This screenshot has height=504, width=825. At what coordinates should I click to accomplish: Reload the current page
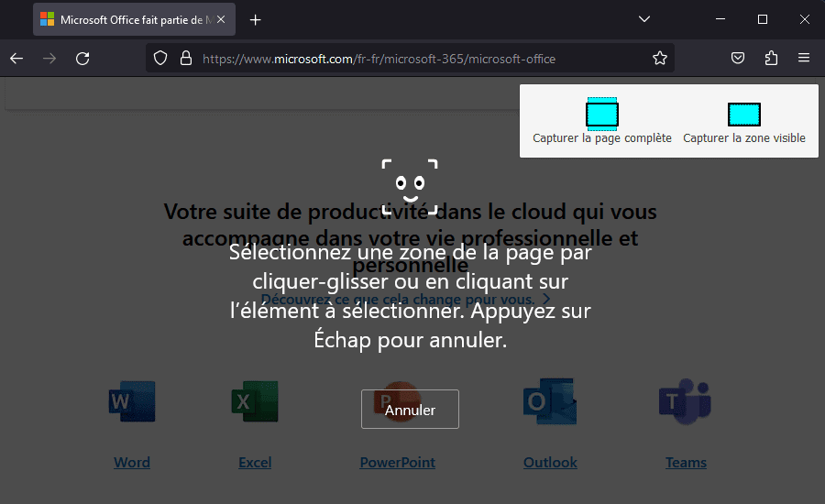[x=82, y=59]
